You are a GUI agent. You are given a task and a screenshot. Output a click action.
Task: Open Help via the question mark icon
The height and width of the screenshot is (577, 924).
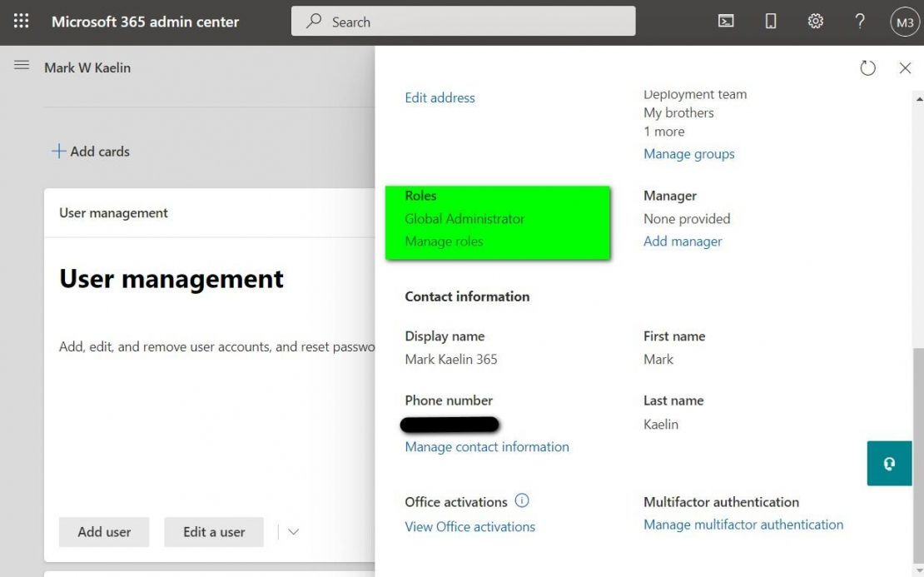pos(860,21)
